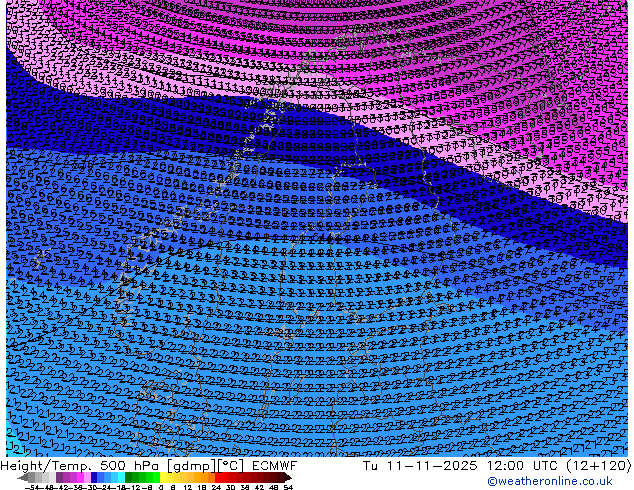Pick the dark blue legend swatch

click(x=94, y=477)
